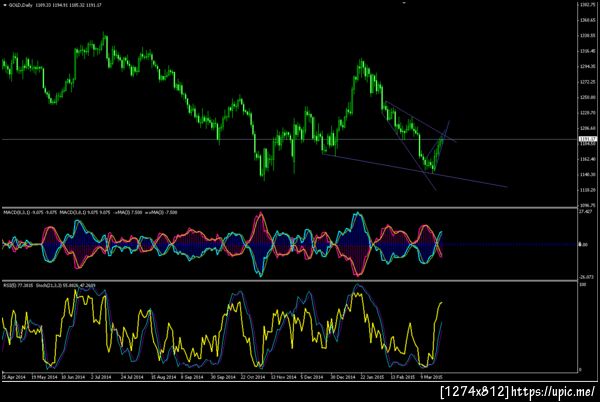Click the 1272.25 price axis label

588,82
